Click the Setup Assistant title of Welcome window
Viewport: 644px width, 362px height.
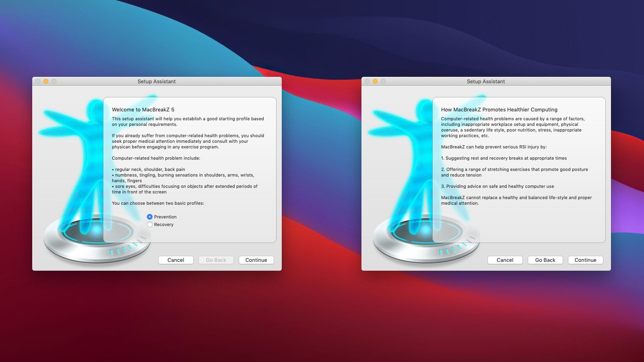point(157,81)
